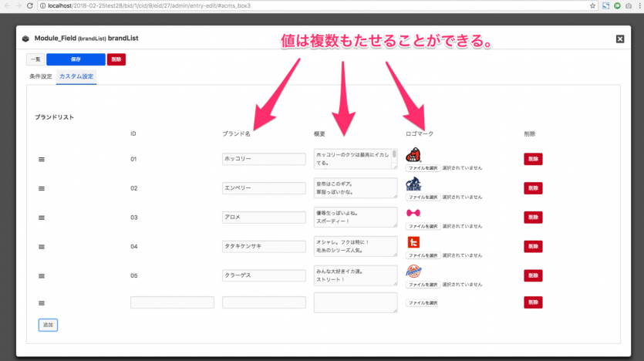
Task: Click the pink ribbon logo in row 03
Action: coord(413,213)
